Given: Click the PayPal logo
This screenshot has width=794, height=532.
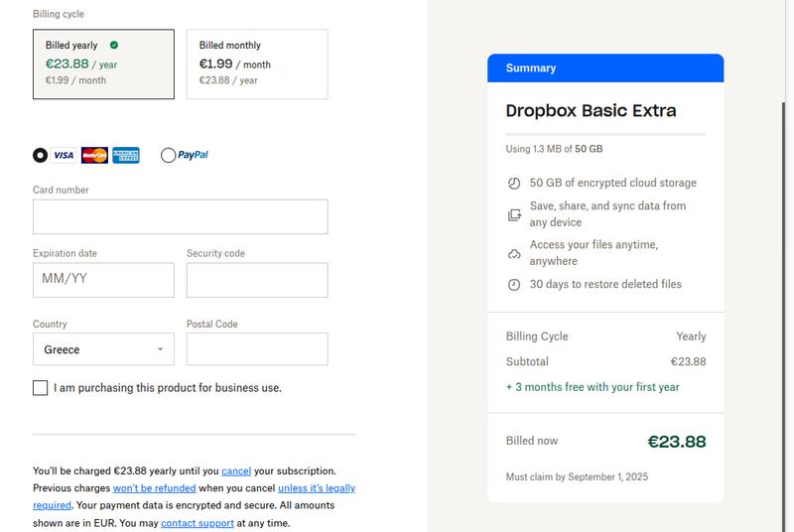Looking at the screenshot, I should [193, 155].
